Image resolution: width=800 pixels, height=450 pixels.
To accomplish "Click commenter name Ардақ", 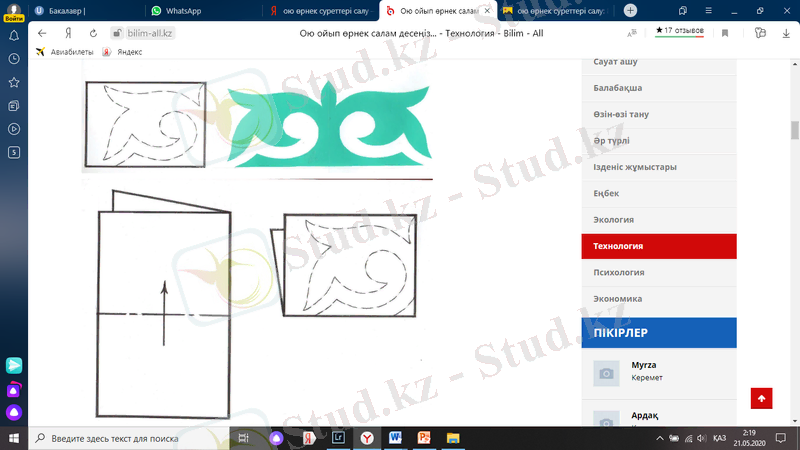I will coord(644,415).
